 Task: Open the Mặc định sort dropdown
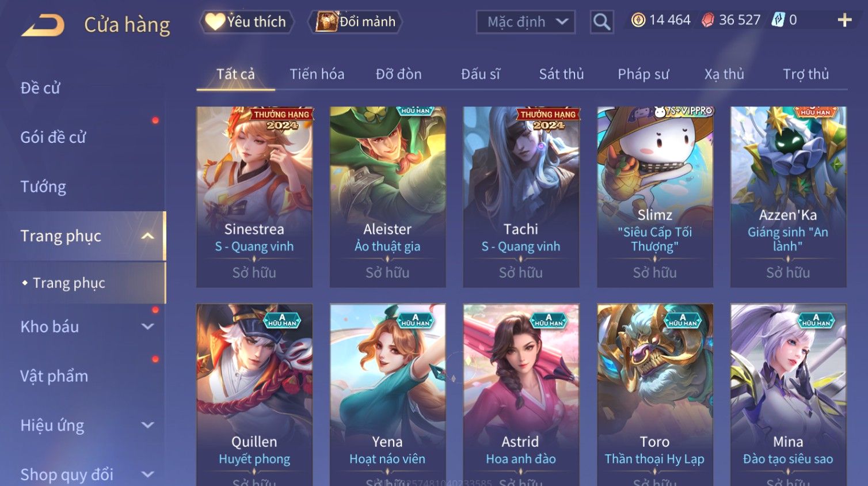tap(526, 22)
